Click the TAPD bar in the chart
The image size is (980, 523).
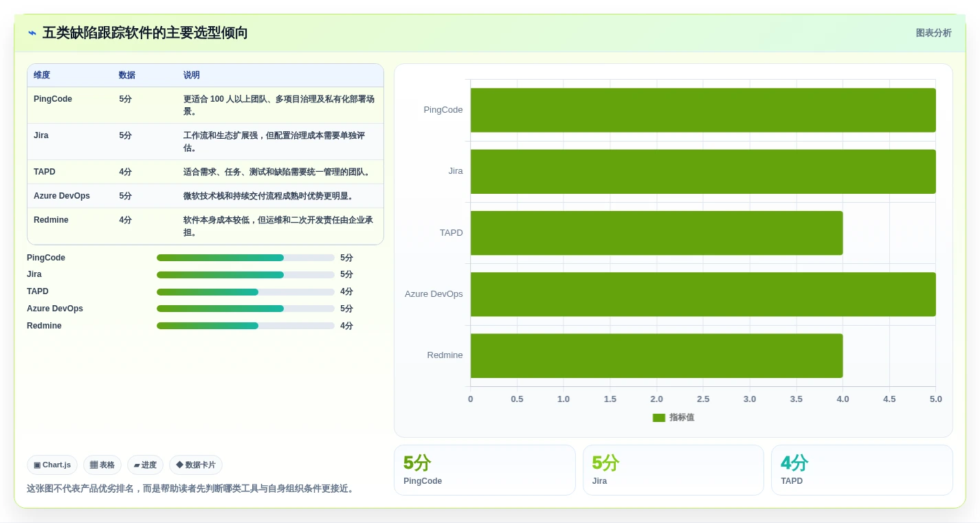coord(656,233)
